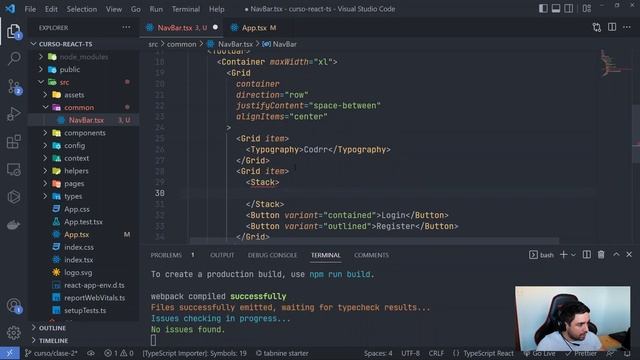Expand the public folder

pyautogui.click(x=84, y=69)
